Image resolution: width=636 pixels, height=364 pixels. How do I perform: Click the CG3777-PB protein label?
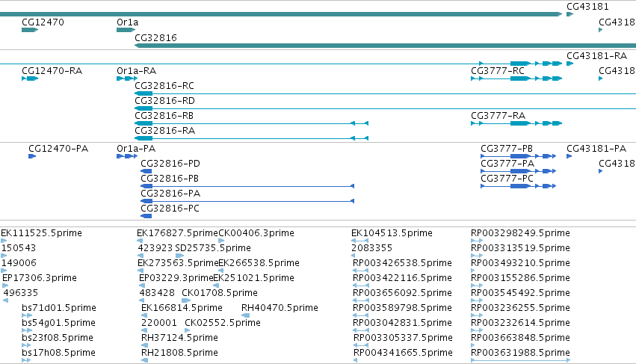tap(507, 149)
